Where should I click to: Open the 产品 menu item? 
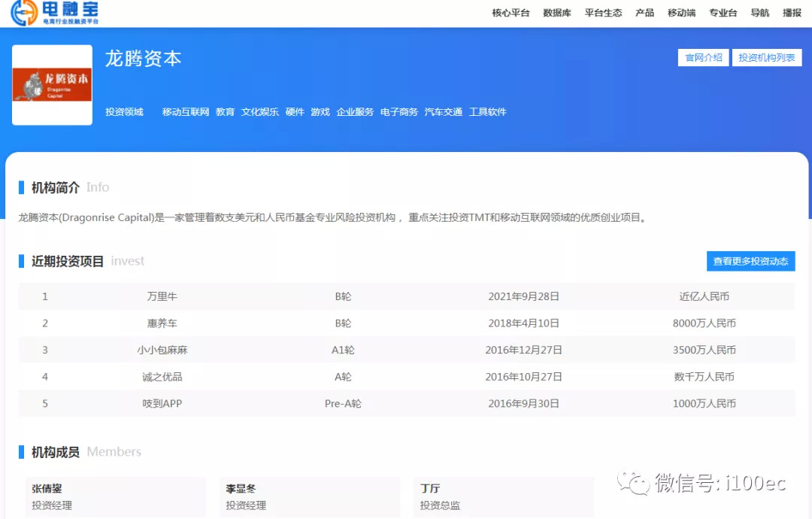644,13
